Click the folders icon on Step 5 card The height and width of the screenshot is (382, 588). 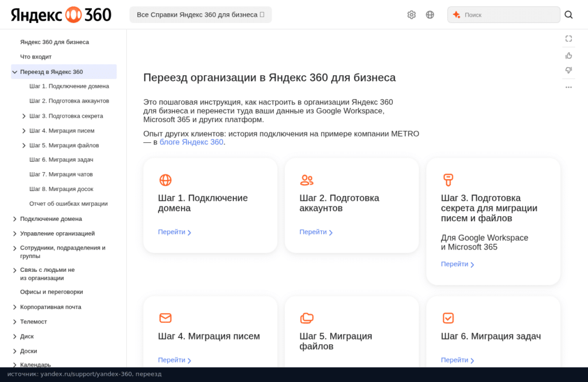coord(307,318)
